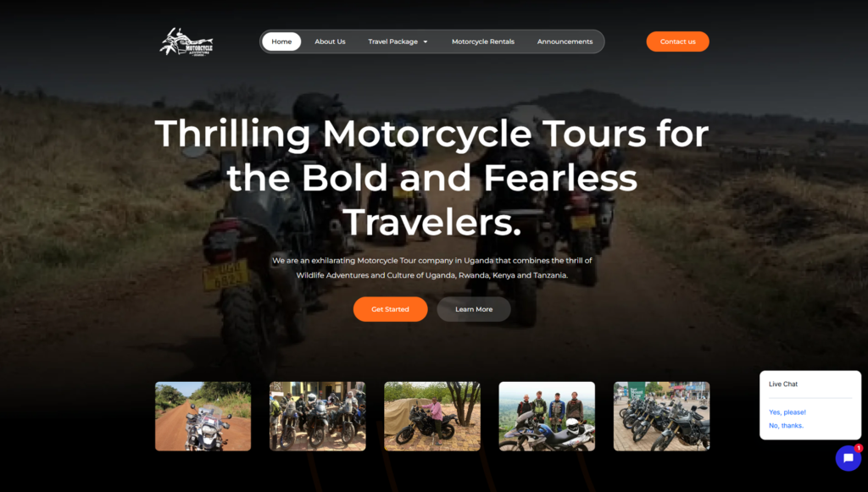Image resolution: width=868 pixels, height=492 pixels.
Task: Open the pink-shirt man with motorcycle thumbnail
Action: (x=432, y=417)
